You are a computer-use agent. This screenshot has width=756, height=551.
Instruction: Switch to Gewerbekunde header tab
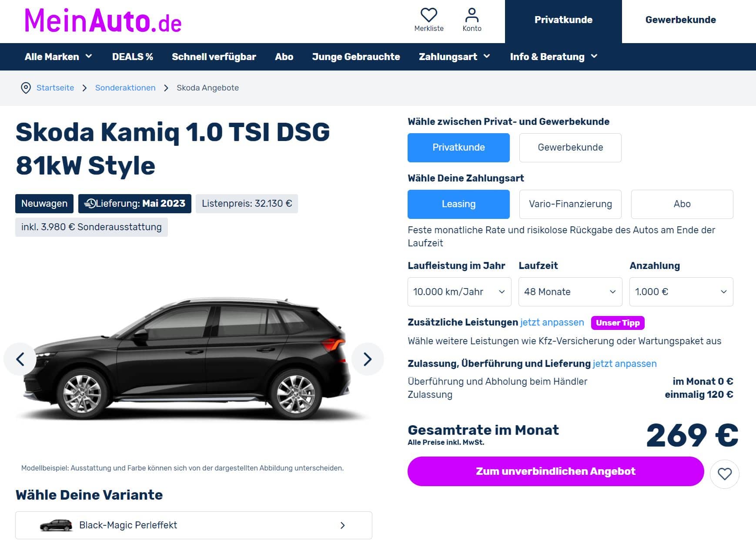(x=680, y=20)
